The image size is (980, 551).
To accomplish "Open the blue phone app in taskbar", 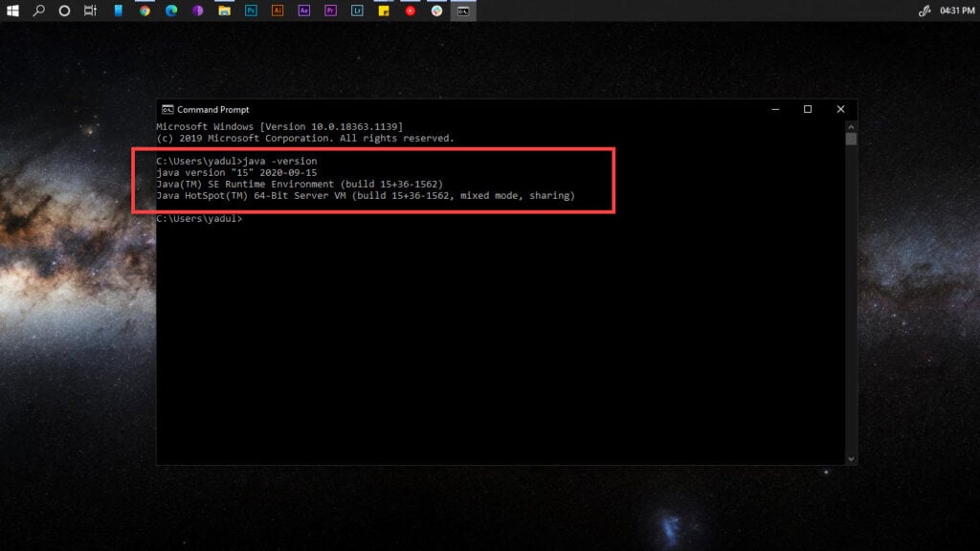I will [x=118, y=11].
